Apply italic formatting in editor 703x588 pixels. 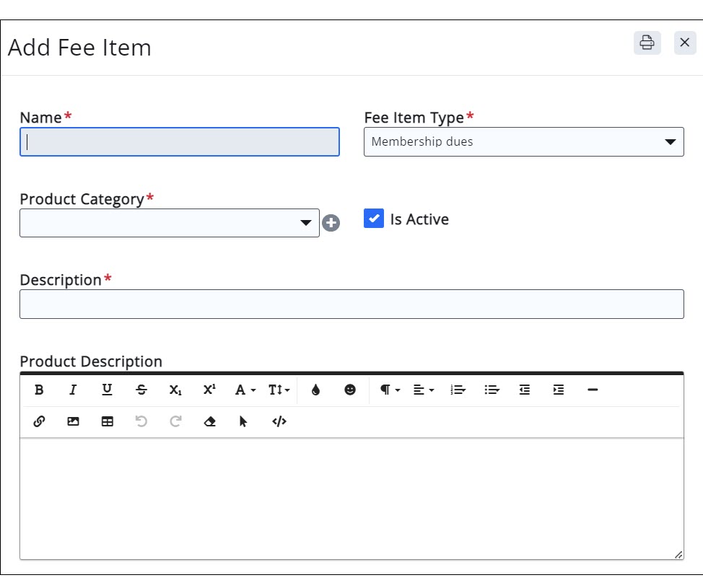coord(73,390)
